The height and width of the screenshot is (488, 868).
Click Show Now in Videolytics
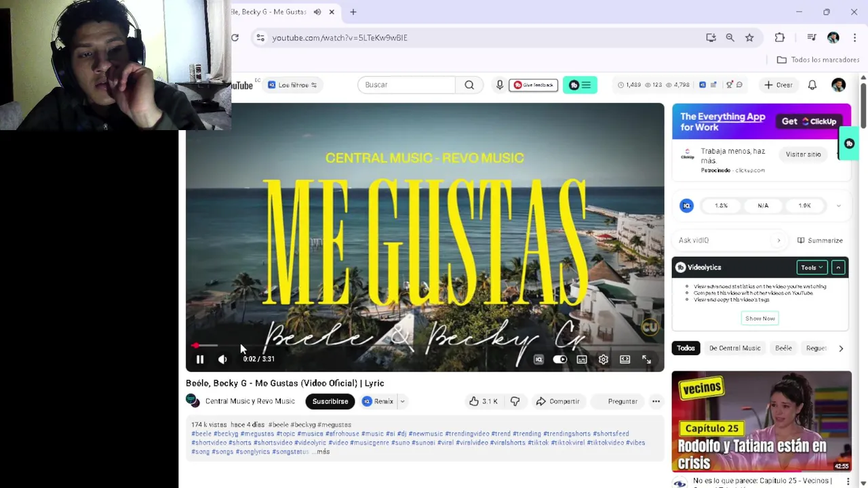coord(760,319)
